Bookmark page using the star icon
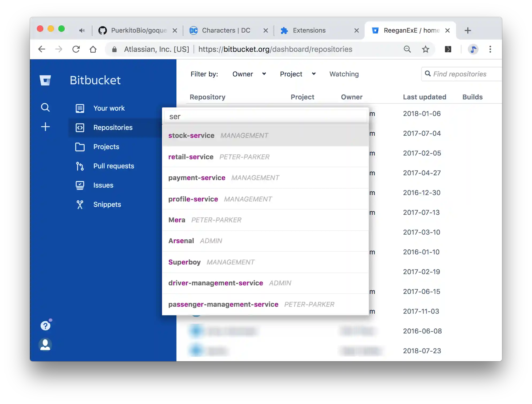Screen dimensions: 532x404 425,49
